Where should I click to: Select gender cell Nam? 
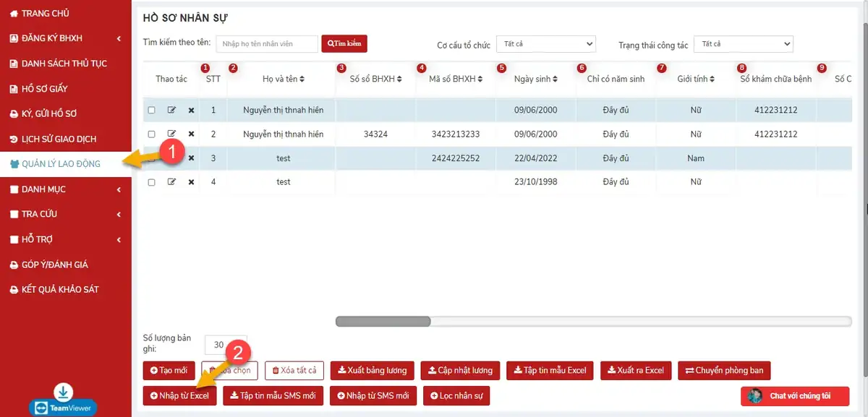pos(696,158)
